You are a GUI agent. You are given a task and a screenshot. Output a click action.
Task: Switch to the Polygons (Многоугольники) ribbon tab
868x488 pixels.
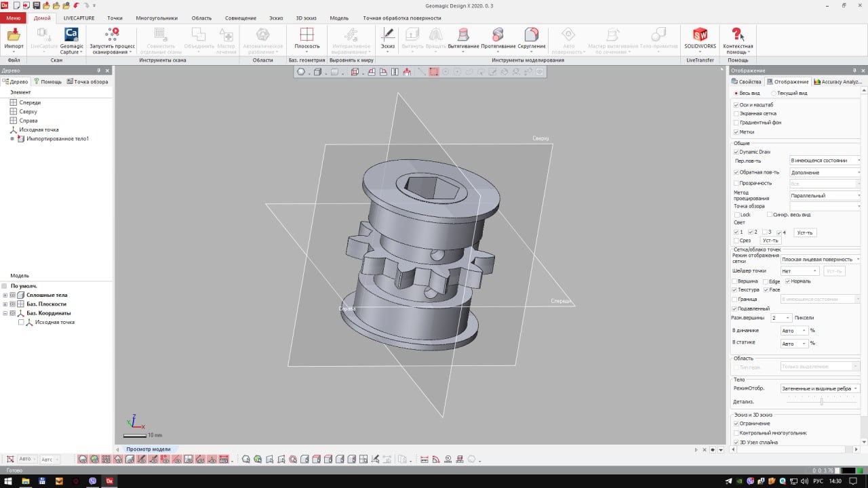click(x=156, y=18)
